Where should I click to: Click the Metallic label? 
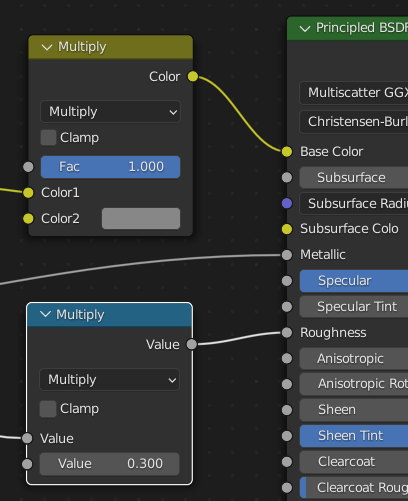tap(323, 255)
